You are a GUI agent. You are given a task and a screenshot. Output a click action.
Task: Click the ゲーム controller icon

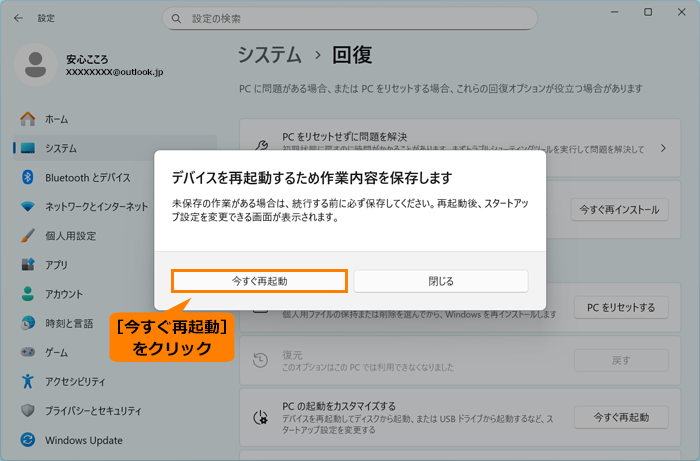28,352
